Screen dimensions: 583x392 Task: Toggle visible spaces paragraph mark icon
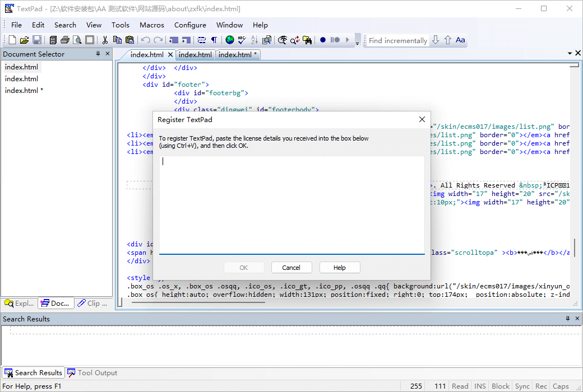pyautogui.click(x=214, y=40)
